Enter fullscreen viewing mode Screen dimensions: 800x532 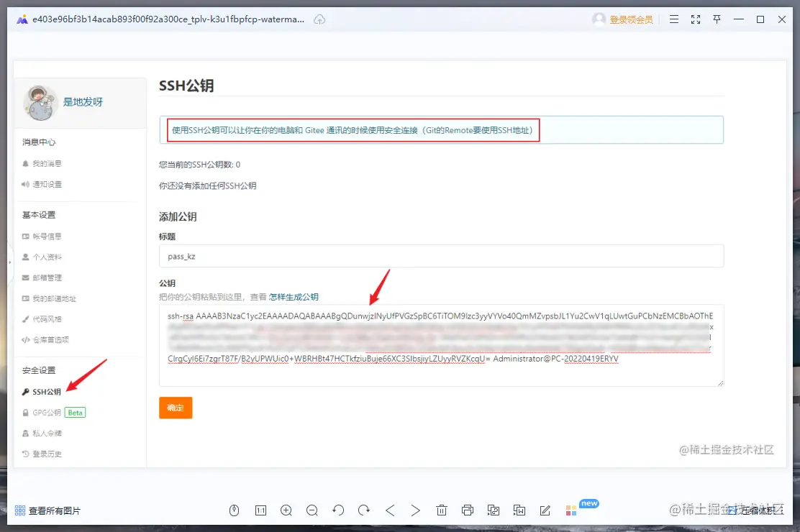(x=696, y=19)
